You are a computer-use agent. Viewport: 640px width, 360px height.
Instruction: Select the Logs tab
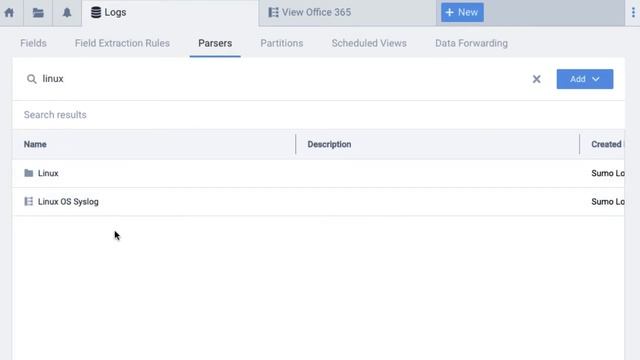click(x=170, y=13)
